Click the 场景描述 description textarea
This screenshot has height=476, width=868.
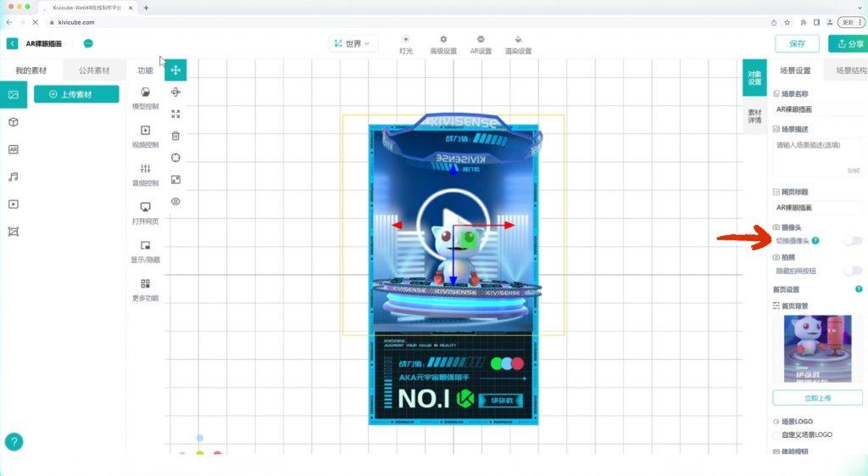818,157
